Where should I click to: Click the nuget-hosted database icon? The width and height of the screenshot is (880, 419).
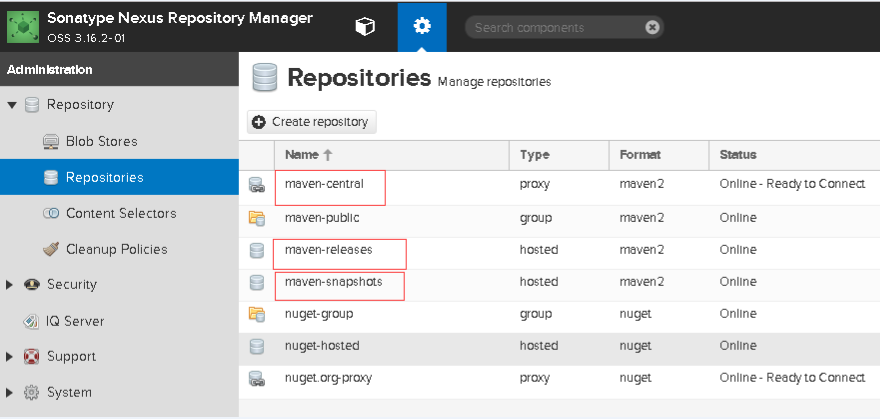coord(256,347)
